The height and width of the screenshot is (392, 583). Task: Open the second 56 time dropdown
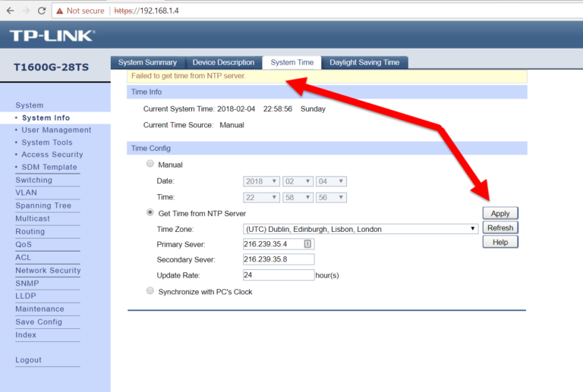coord(331,197)
